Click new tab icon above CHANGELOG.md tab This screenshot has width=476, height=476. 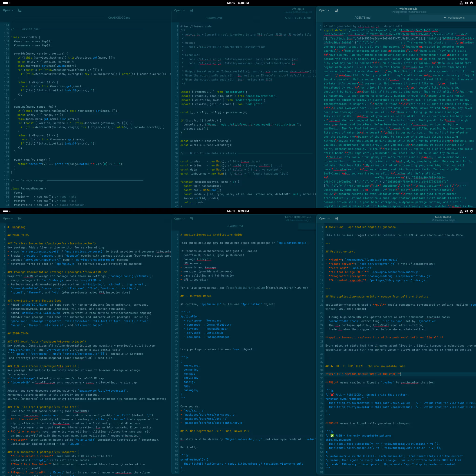pyautogui.click(x=20, y=10)
